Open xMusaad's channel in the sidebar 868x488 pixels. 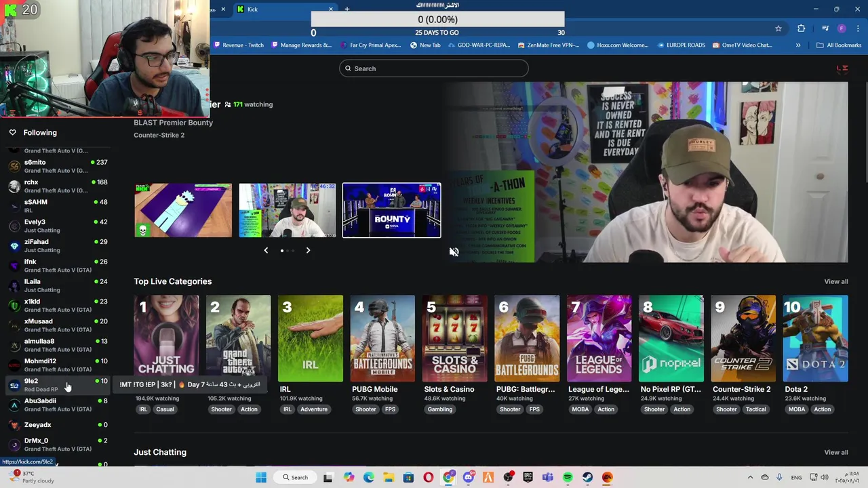tap(58, 325)
